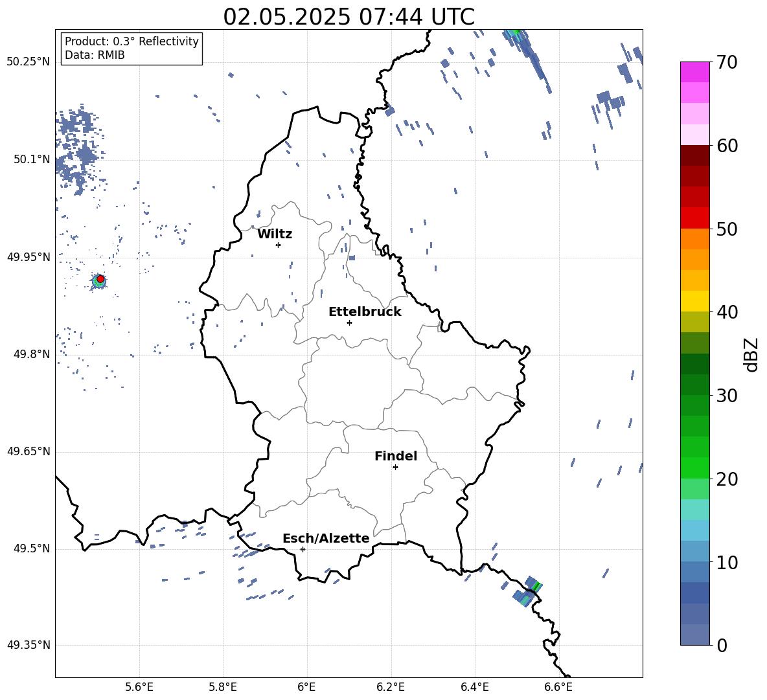Click the 20 colorbar tick label
The width and height of the screenshot is (767, 700).
coord(727,479)
